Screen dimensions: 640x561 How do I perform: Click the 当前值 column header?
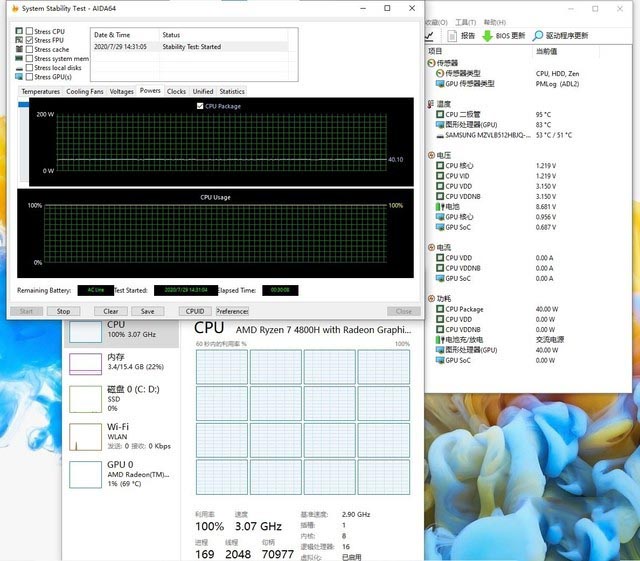click(x=547, y=51)
